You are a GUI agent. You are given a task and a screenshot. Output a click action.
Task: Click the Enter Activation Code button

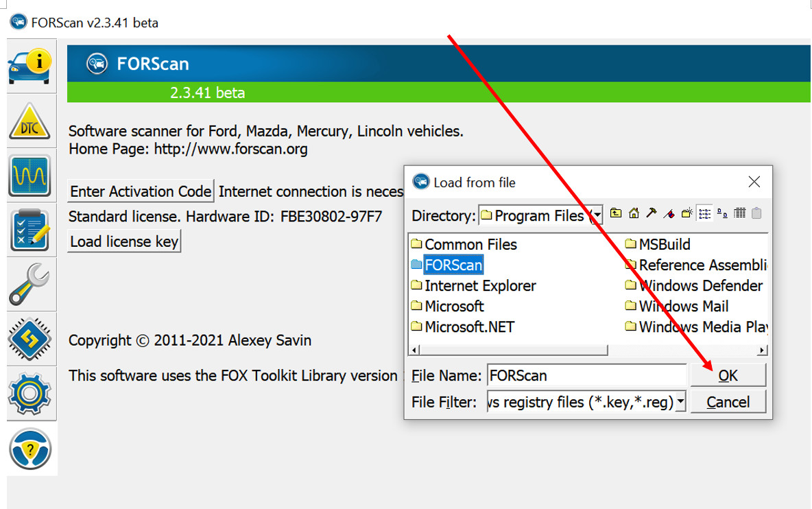click(x=141, y=191)
